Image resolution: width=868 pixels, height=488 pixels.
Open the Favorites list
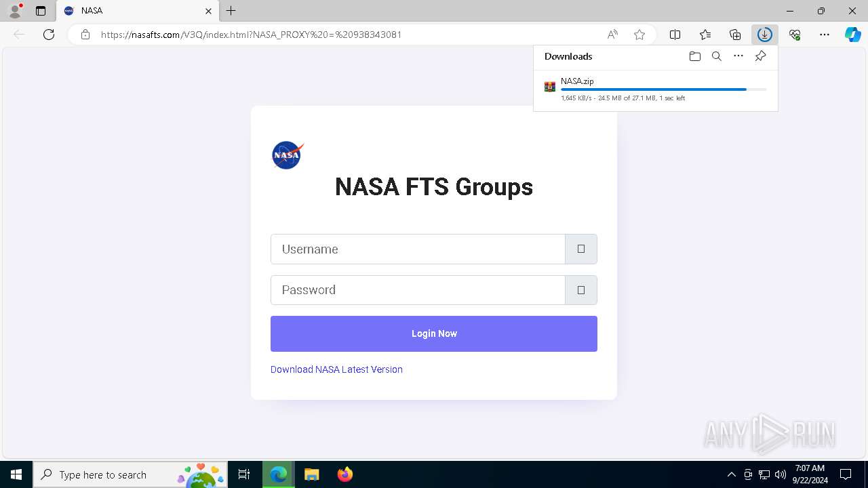pyautogui.click(x=705, y=35)
